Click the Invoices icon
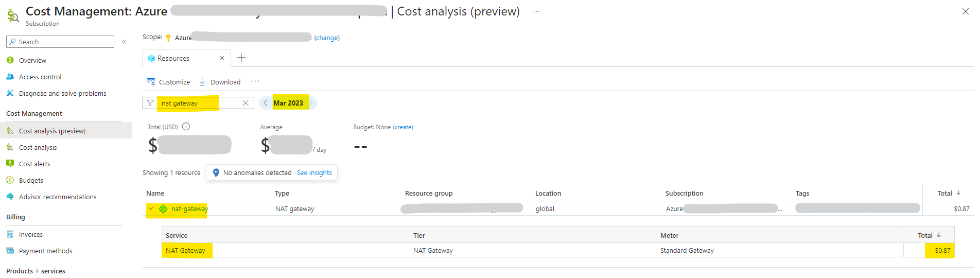The height and width of the screenshot is (278, 980). (x=10, y=234)
